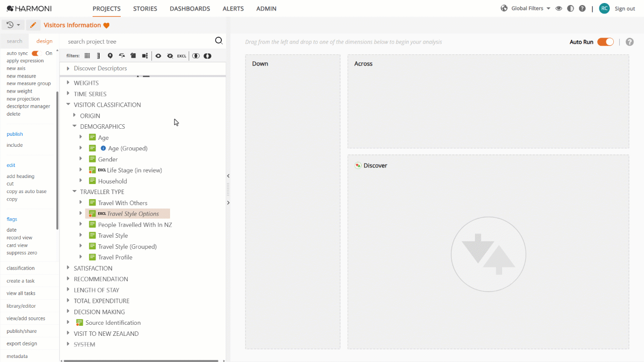The image size is (644, 362).
Task: Click the descriptor manager command
Action: 28,106
